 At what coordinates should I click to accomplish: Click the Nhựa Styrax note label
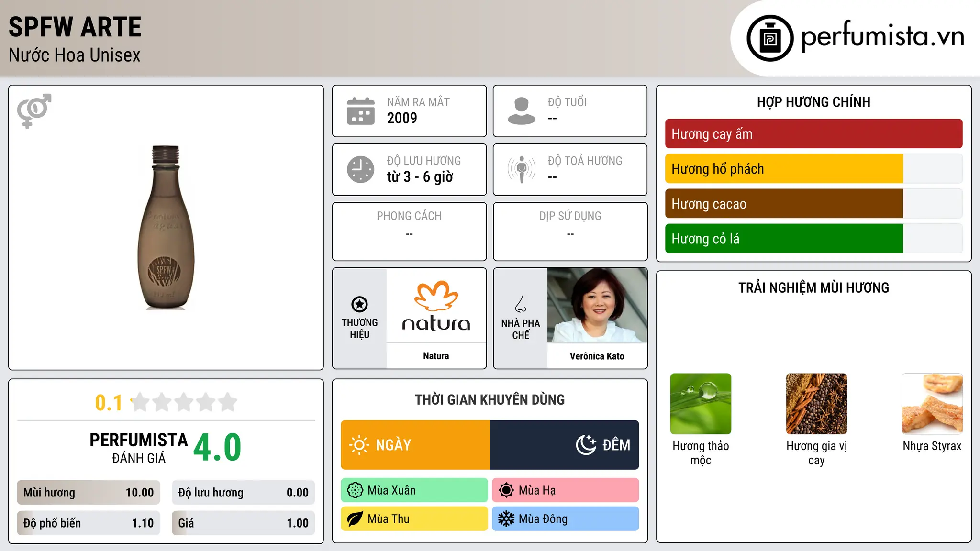[932, 446]
